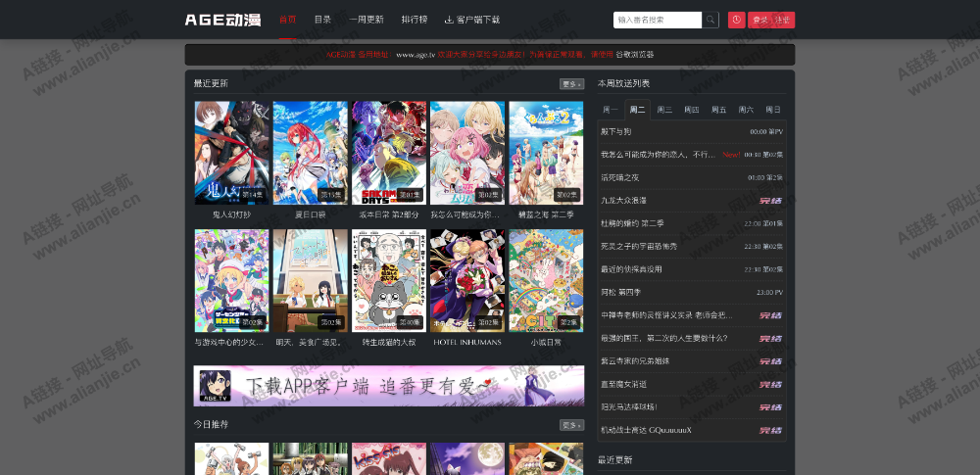Click the 登录 login button
This screenshot has width=980, height=475.
(x=760, y=20)
